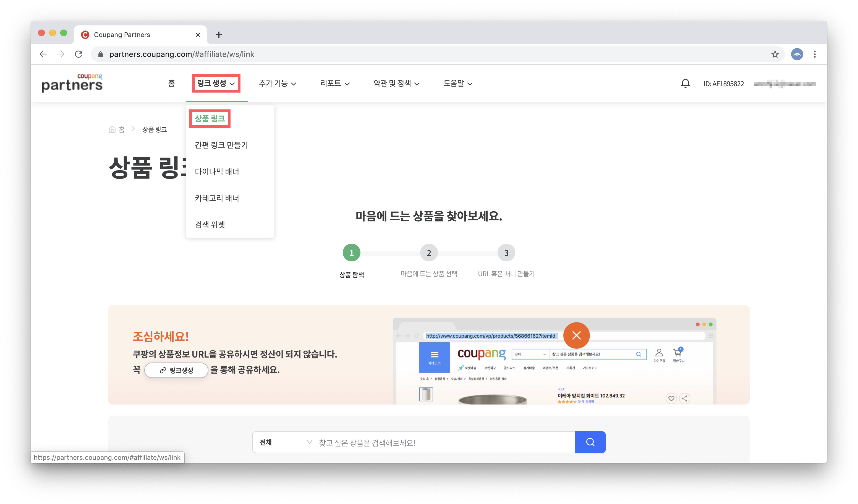The height and width of the screenshot is (504, 858).
Task: Expand the 링크 생성 menu
Action: pyautogui.click(x=216, y=83)
